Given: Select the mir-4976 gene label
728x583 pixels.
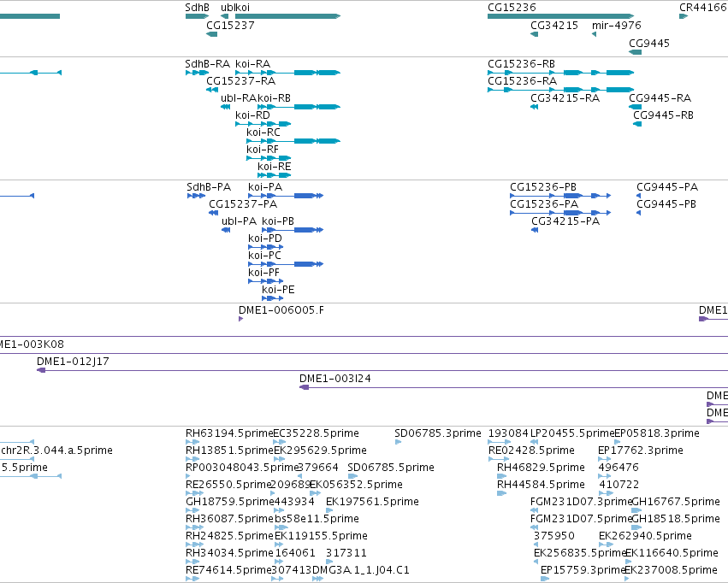Looking at the screenshot, I should (x=617, y=25).
